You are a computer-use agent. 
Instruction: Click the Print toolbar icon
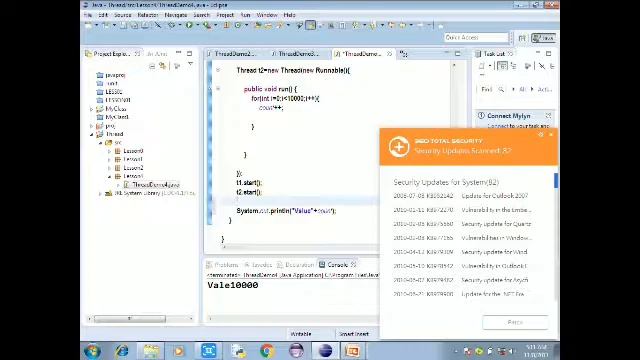pos(145,25)
